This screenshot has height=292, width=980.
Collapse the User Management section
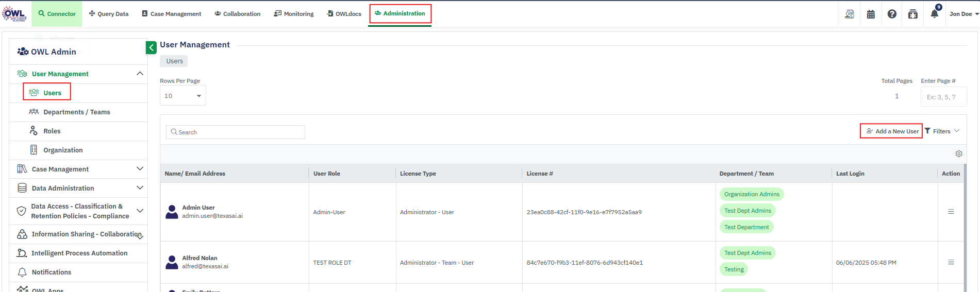140,74
